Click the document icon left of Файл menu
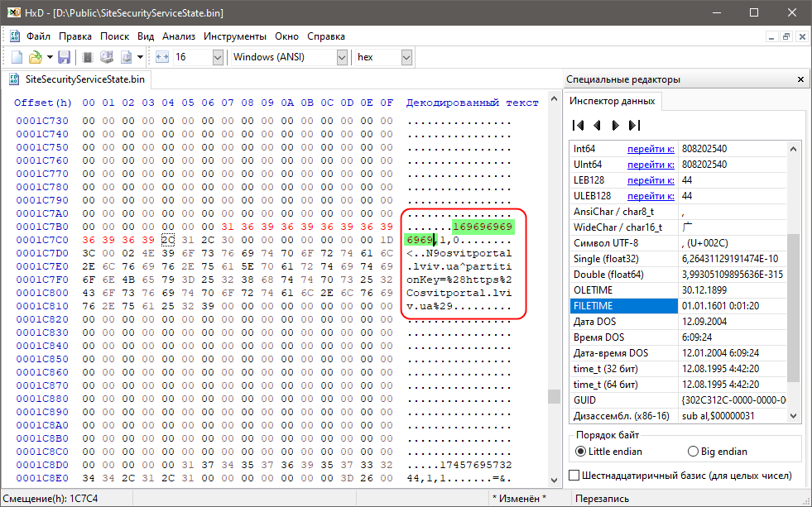The image size is (812, 507). pos(15,36)
